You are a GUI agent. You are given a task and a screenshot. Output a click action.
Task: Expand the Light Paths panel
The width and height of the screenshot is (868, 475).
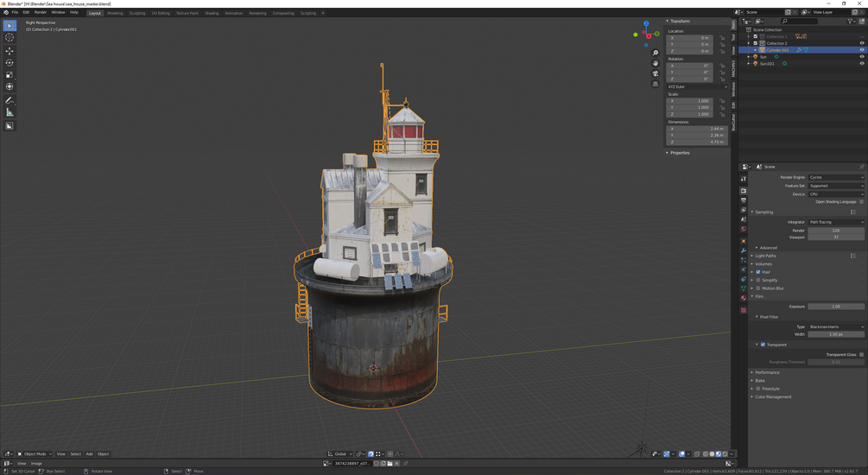(x=765, y=256)
